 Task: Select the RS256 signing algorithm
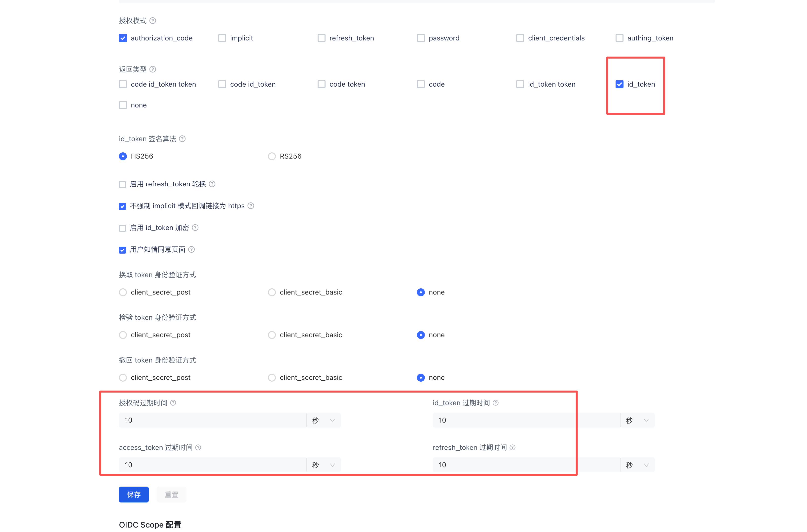click(272, 156)
